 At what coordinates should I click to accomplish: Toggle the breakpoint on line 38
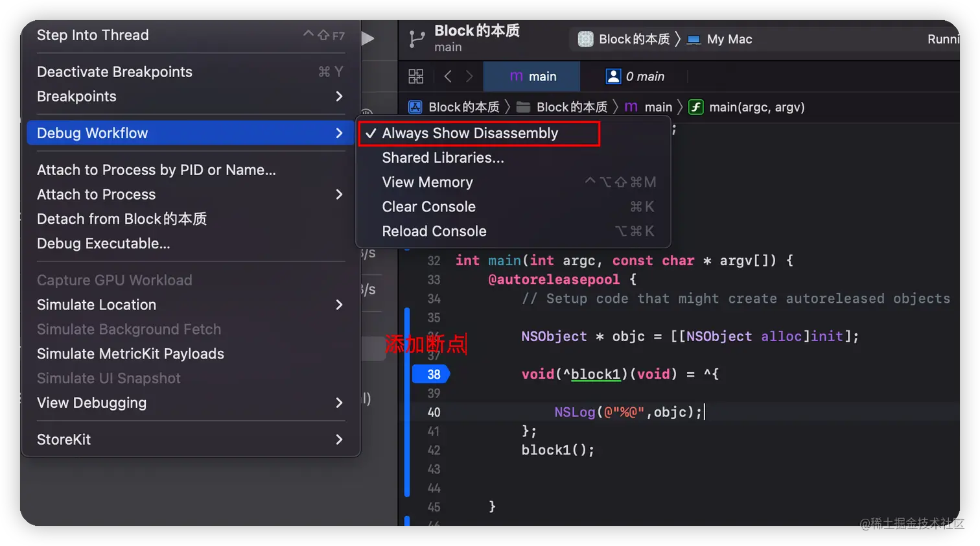[432, 374]
